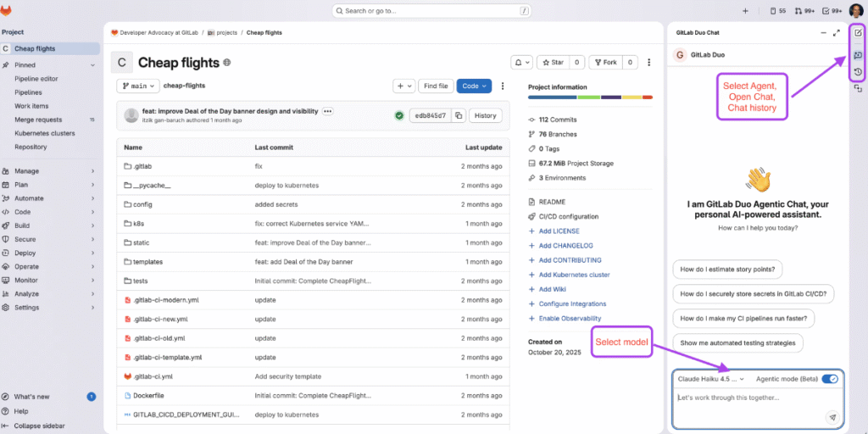The width and height of the screenshot is (868, 434).
Task: Open the Claude Haiku 4.5 model selector
Action: (x=711, y=379)
